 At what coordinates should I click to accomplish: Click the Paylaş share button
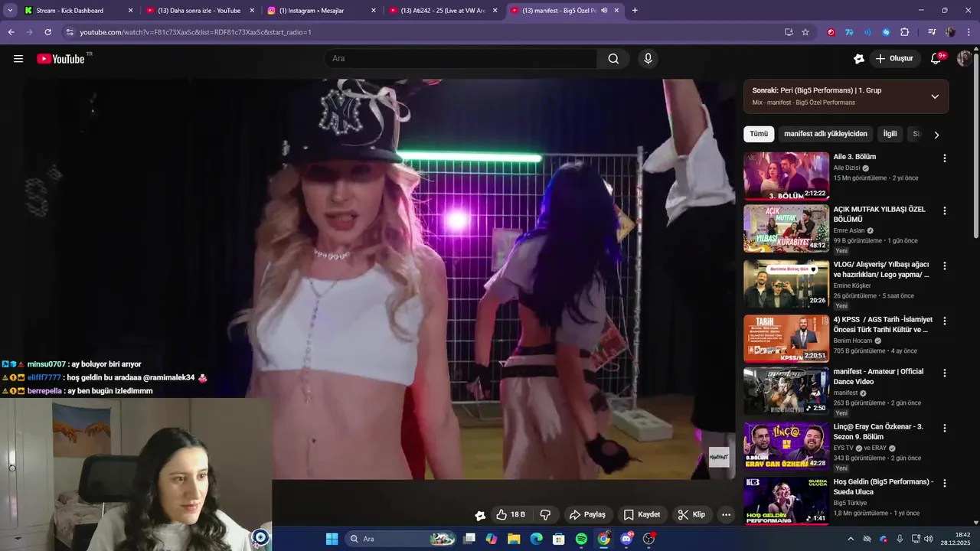coord(587,515)
